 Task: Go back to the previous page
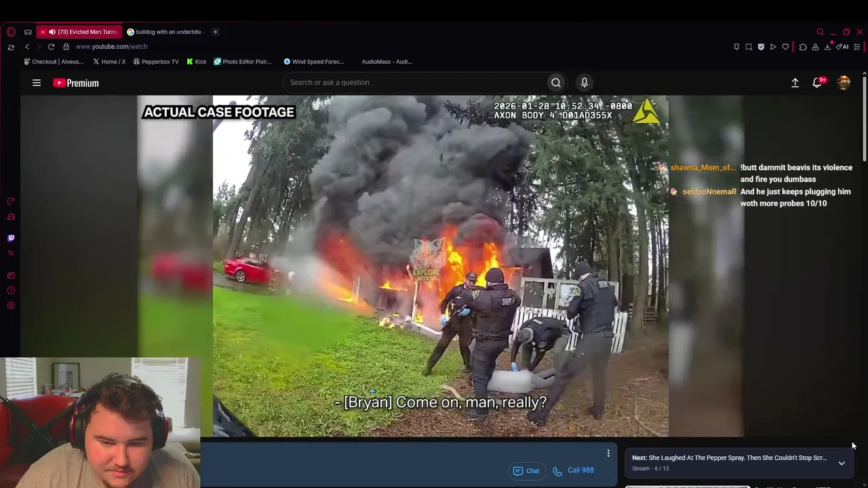[27, 47]
